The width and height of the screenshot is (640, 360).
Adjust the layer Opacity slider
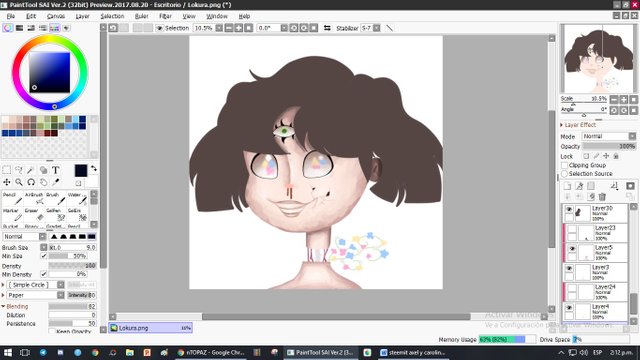click(x=609, y=146)
